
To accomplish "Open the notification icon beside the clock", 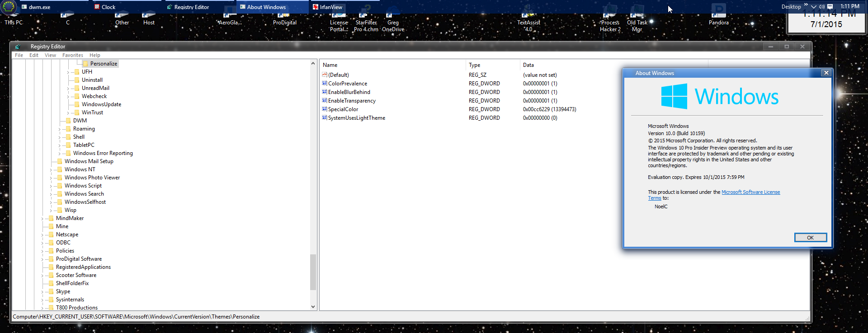I will pos(830,7).
